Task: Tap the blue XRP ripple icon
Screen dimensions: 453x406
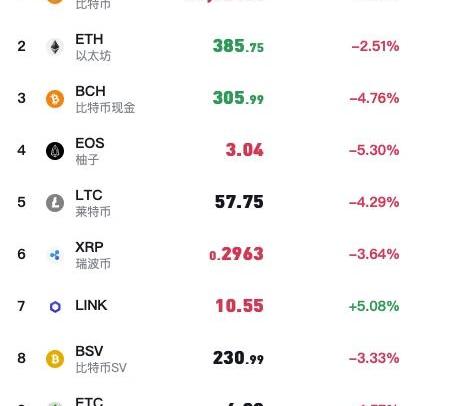Action: tap(55, 255)
